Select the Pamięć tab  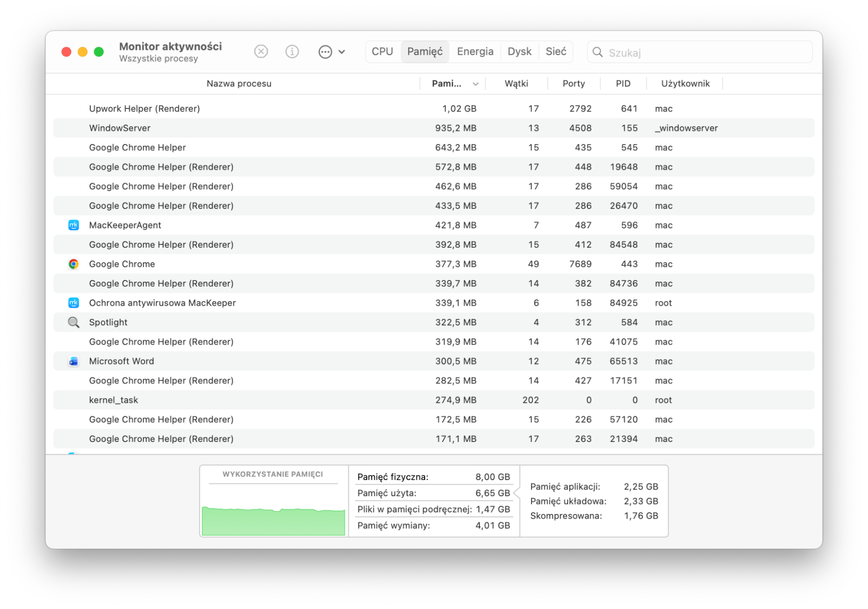425,52
